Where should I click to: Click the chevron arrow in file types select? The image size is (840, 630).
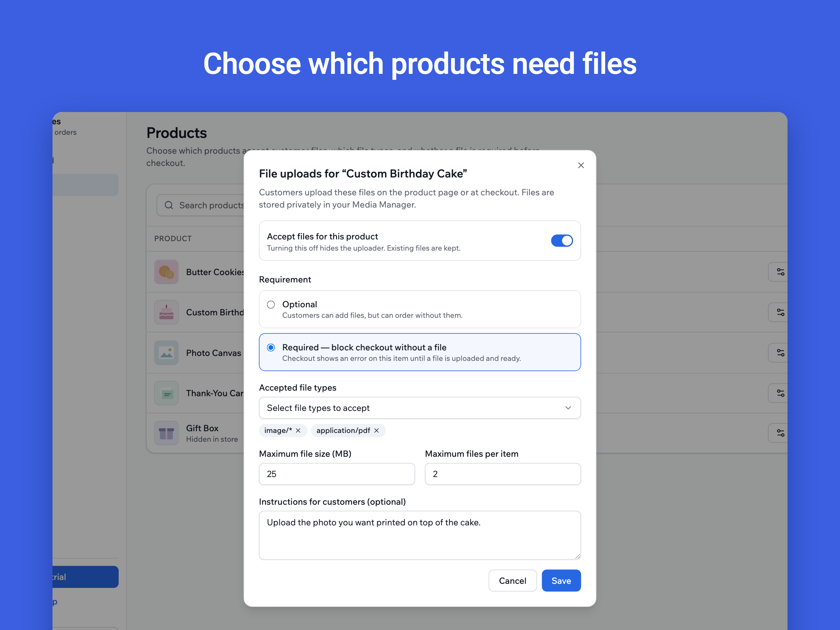[568, 408]
